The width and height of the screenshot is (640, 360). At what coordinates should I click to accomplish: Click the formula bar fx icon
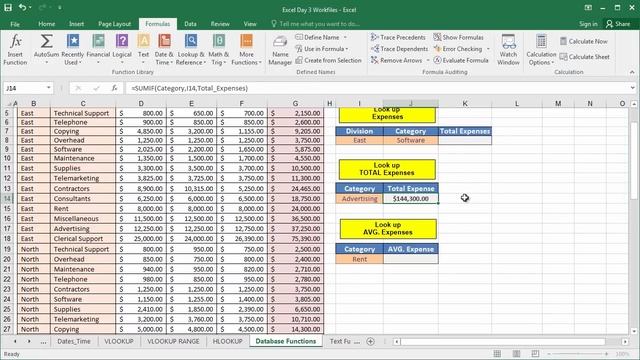pyautogui.click(x=115, y=88)
